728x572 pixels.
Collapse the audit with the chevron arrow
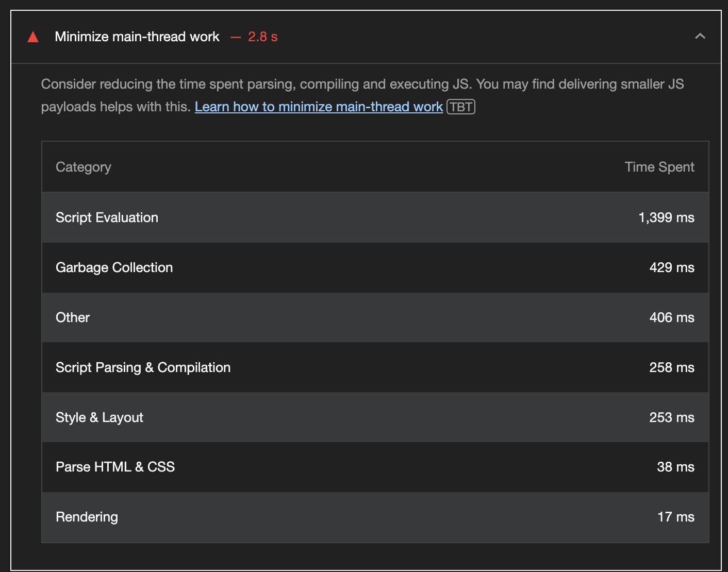(x=700, y=36)
